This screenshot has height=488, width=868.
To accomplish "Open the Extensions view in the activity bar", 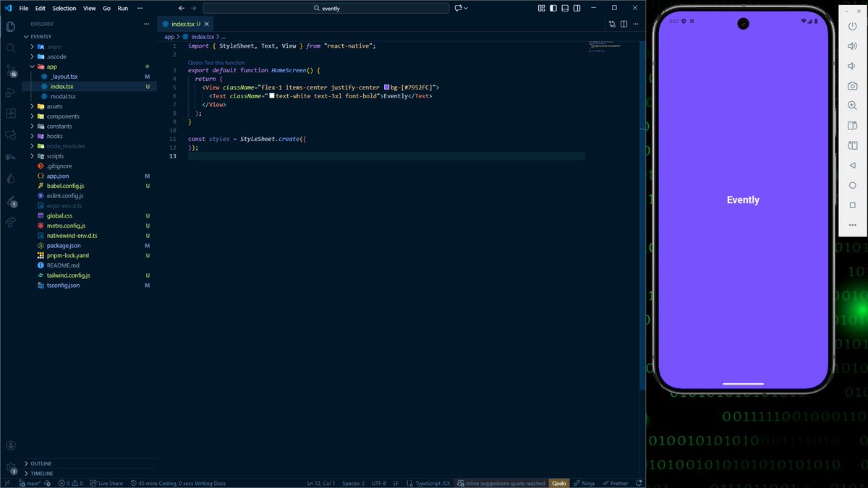I will pyautogui.click(x=11, y=114).
